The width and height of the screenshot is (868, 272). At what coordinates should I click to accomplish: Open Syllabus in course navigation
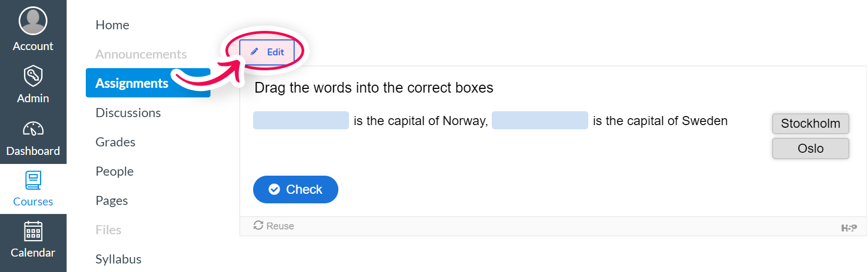[x=118, y=259]
